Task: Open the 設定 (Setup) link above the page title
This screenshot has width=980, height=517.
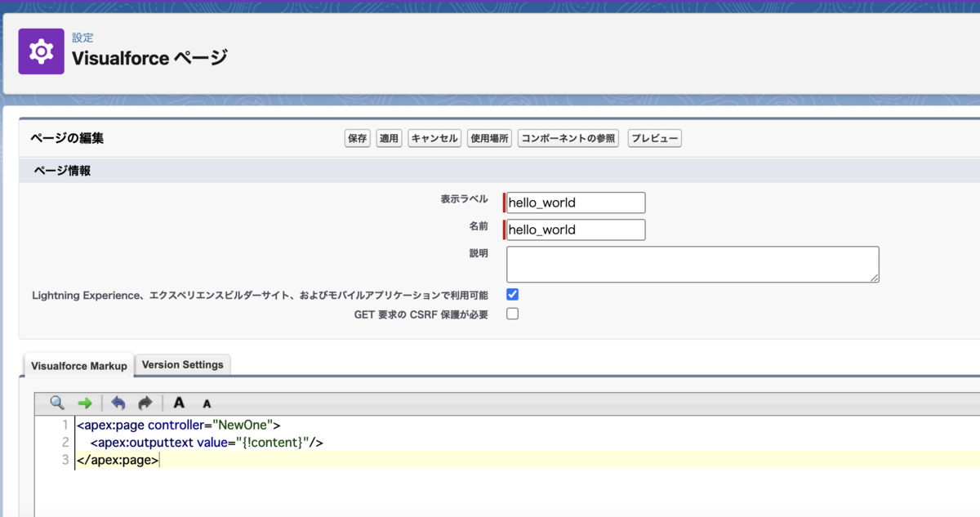Action: [x=81, y=38]
